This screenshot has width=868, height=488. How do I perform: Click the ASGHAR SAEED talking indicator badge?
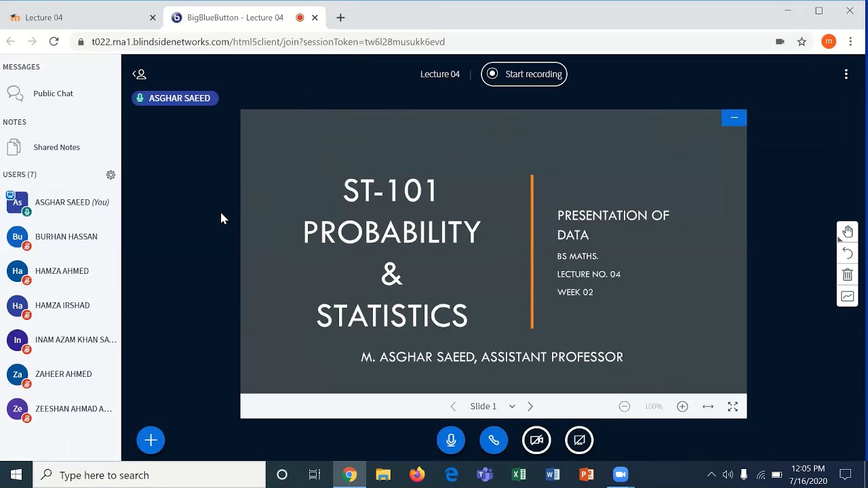point(175,98)
